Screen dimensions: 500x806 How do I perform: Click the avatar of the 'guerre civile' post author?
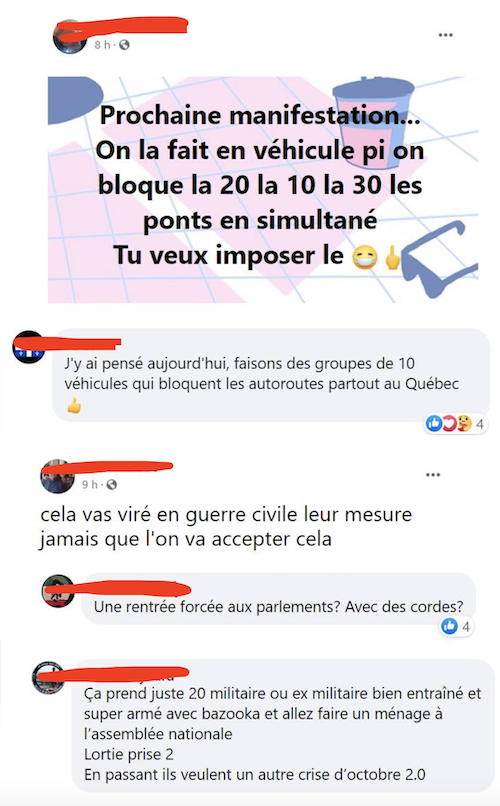[58, 476]
